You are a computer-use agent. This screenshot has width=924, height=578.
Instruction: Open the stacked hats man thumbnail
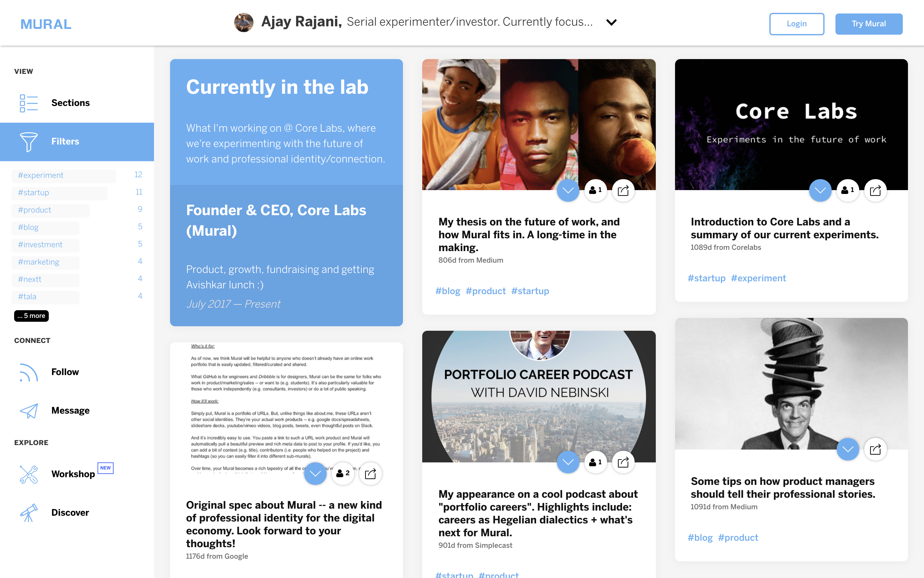[791, 384]
